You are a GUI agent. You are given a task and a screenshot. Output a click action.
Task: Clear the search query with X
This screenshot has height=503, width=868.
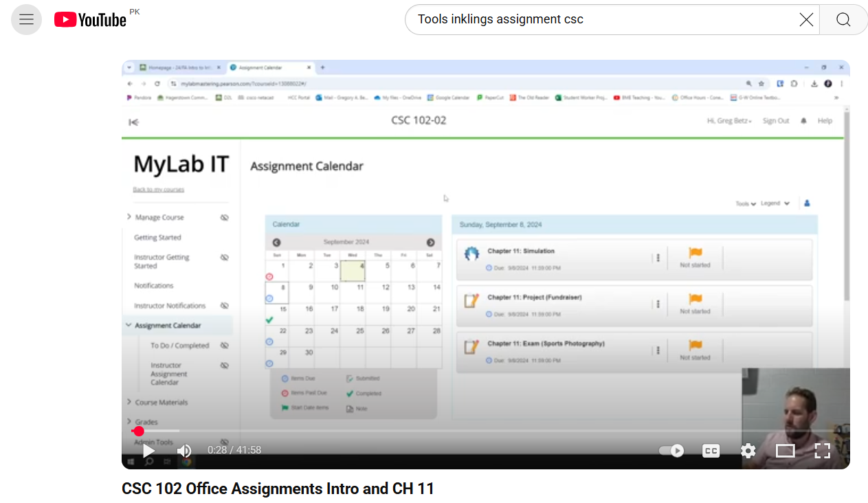point(806,20)
